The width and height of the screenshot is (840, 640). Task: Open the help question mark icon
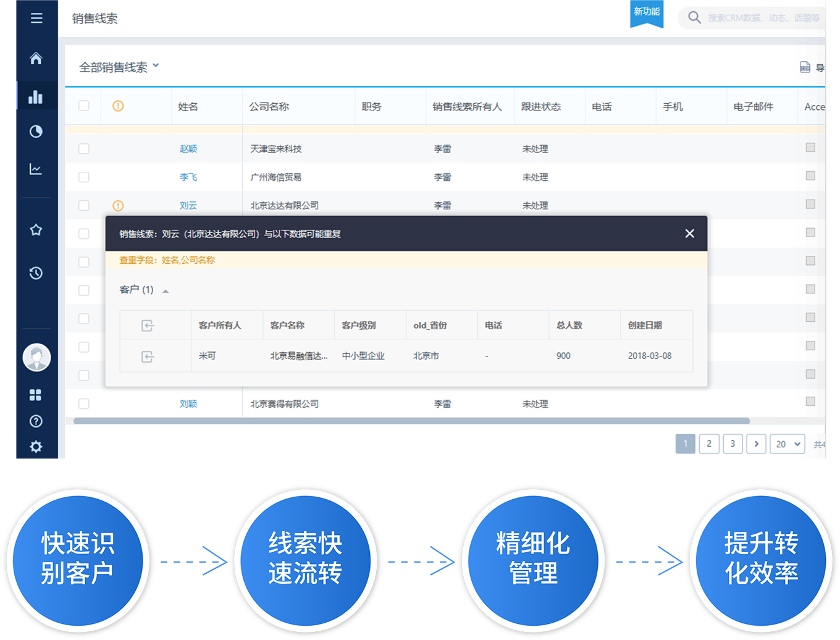[36, 421]
